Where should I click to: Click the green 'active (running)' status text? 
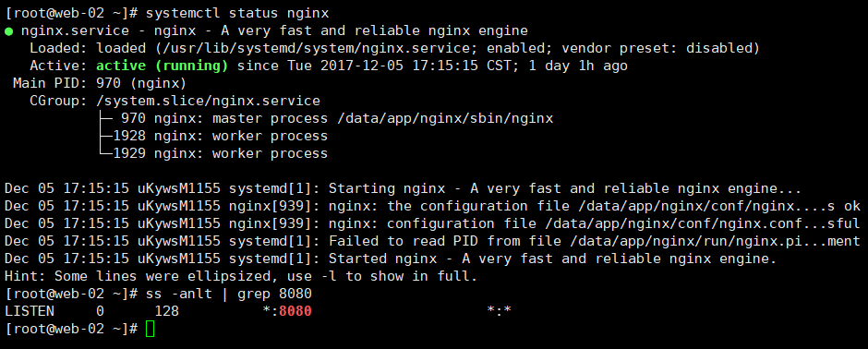163,66
